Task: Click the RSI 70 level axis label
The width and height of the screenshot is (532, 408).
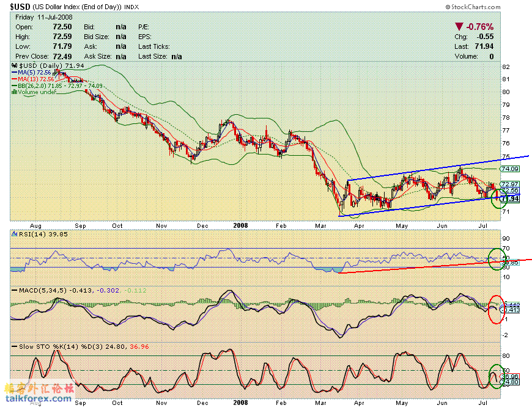Action: click(x=506, y=249)
